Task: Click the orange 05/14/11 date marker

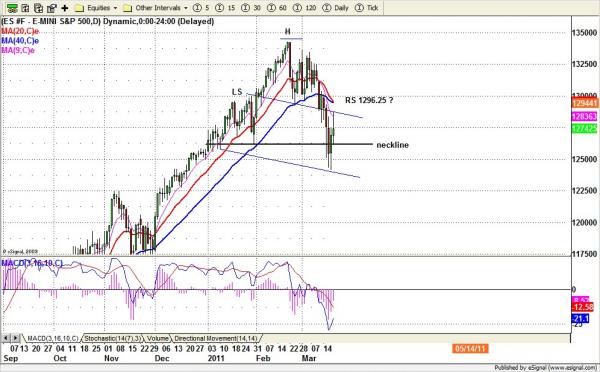Action: pos(470,349)
